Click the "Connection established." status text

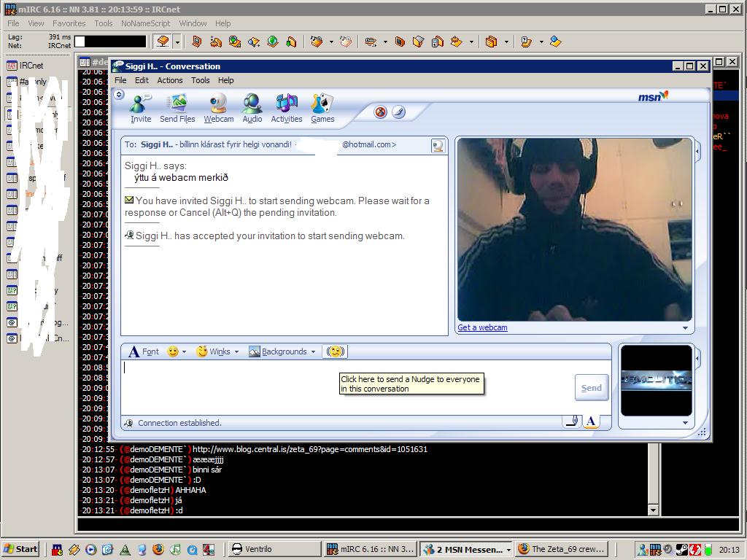click(179, 423)
